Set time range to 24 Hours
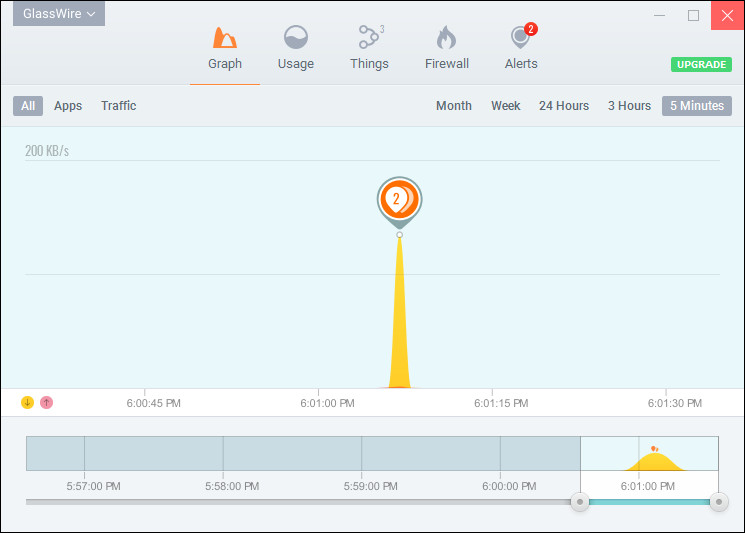Image resolution: width=745 pixels, height=533 pixels. click(x=564, y=106)
